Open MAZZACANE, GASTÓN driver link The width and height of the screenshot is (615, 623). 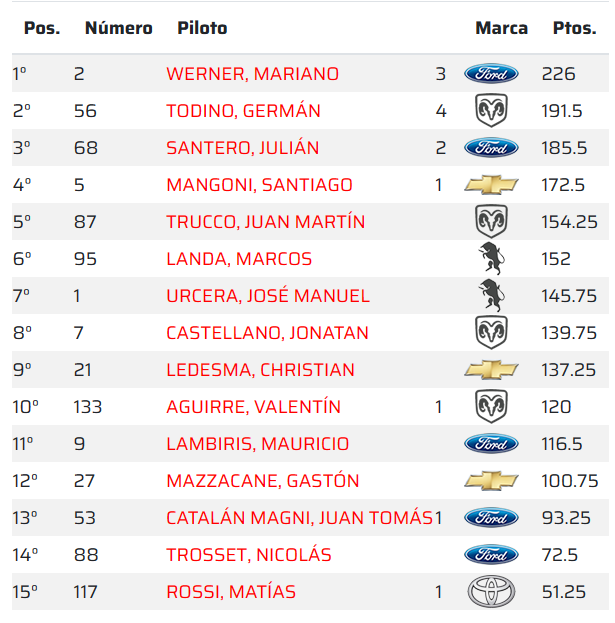click(x=262, y=481)
